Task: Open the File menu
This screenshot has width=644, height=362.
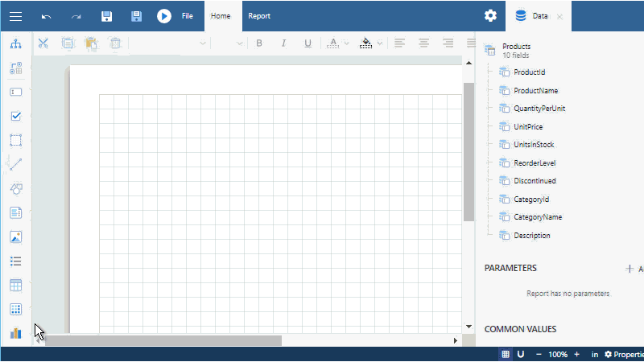Action: pos(187,16)
